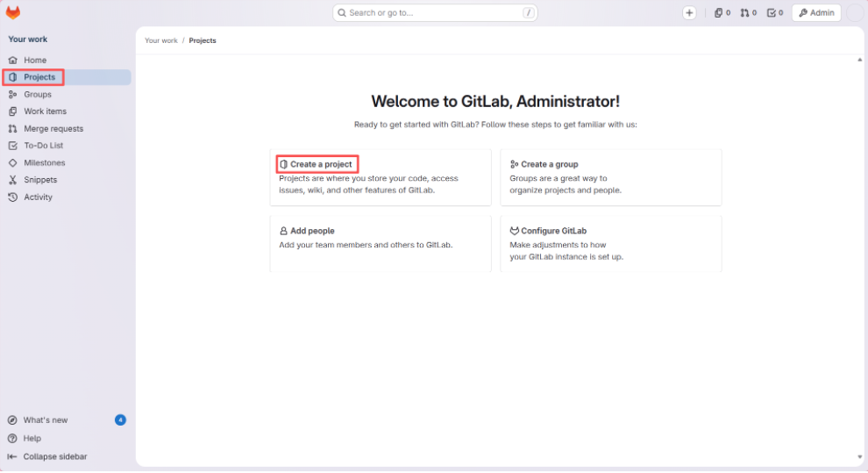This screenshot has height=473, width=868.
Task: Open To-Do List in the sidebar
Action: coord(67,146)
